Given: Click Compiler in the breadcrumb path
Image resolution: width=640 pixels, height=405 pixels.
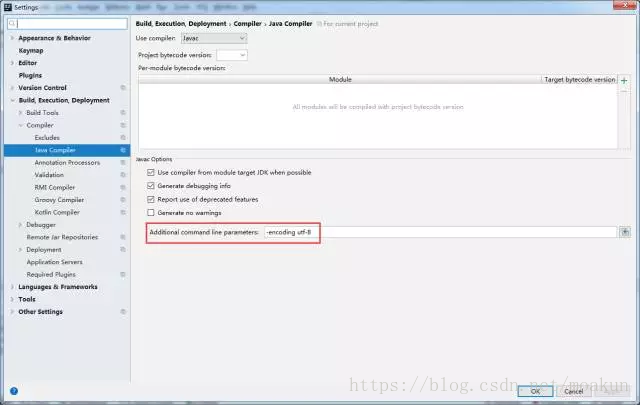Looking at the screenshot, I should point(247,24).
